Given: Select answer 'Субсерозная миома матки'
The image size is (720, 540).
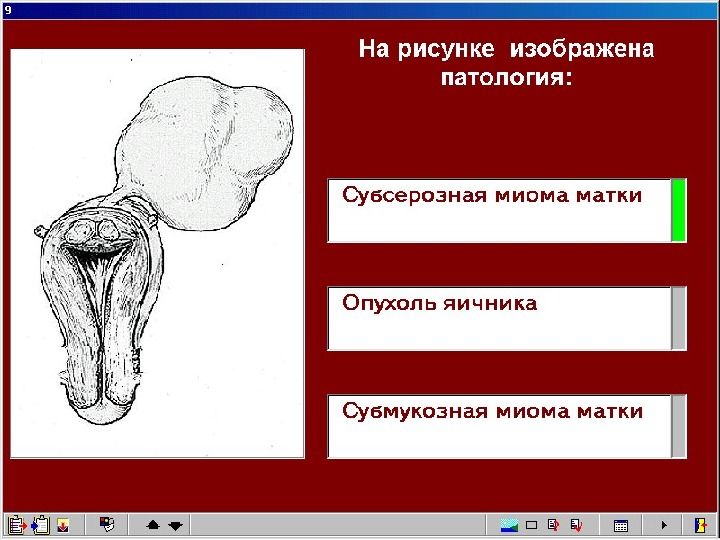Looking at the screenshot, I should [x=499, y=211].
